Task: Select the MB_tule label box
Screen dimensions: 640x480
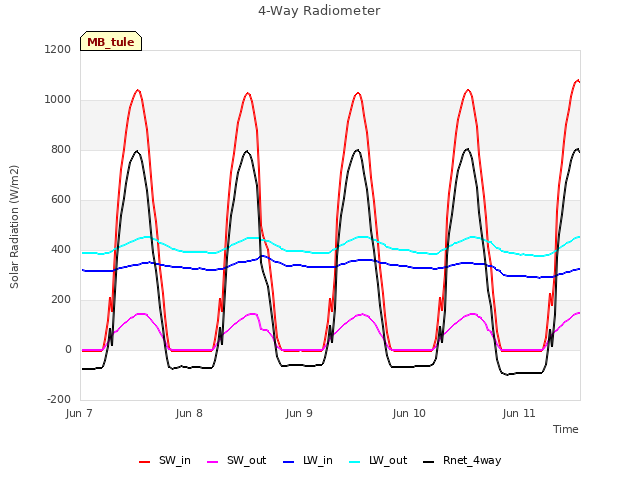Action: (x=111, y=41)
